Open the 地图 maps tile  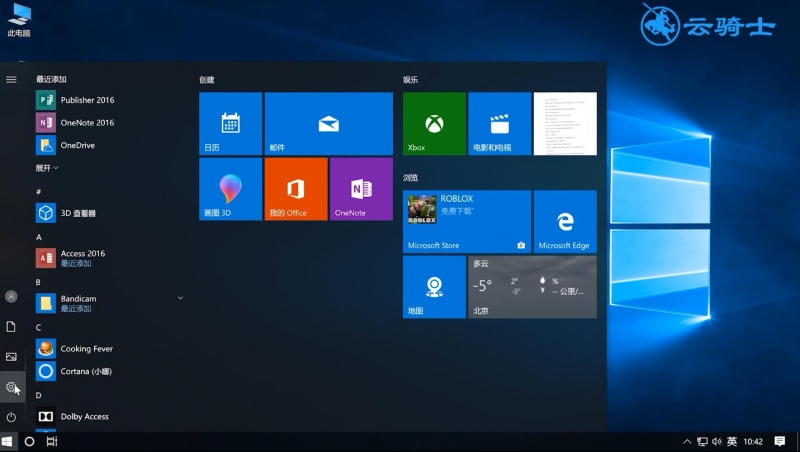point(434,287)
